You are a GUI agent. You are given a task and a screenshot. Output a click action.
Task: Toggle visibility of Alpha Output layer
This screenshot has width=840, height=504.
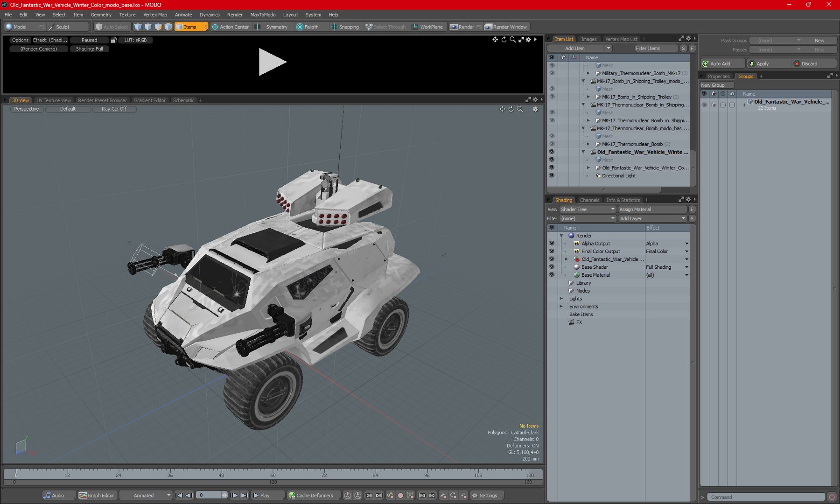tap(552, 244)
